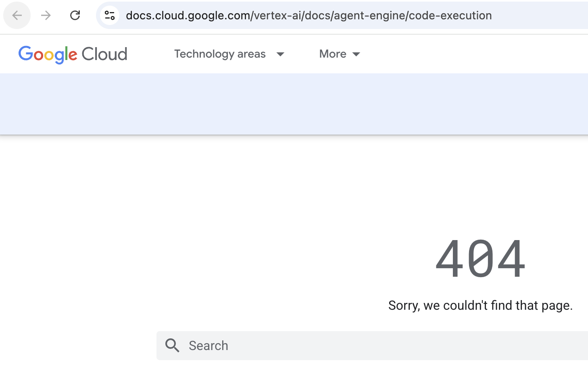The width and height of the screenshot is (588, 373).
Task: Click the magnifying glass search icon
Action: (x=172, y=346)
